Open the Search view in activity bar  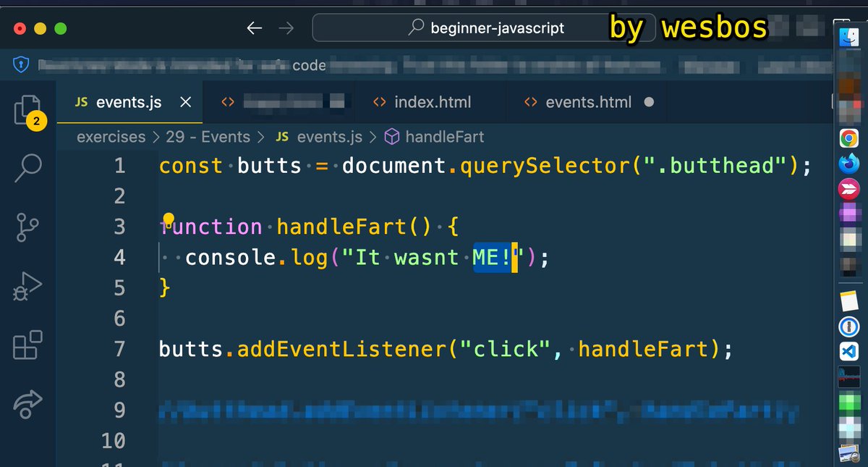pos(28,168)
